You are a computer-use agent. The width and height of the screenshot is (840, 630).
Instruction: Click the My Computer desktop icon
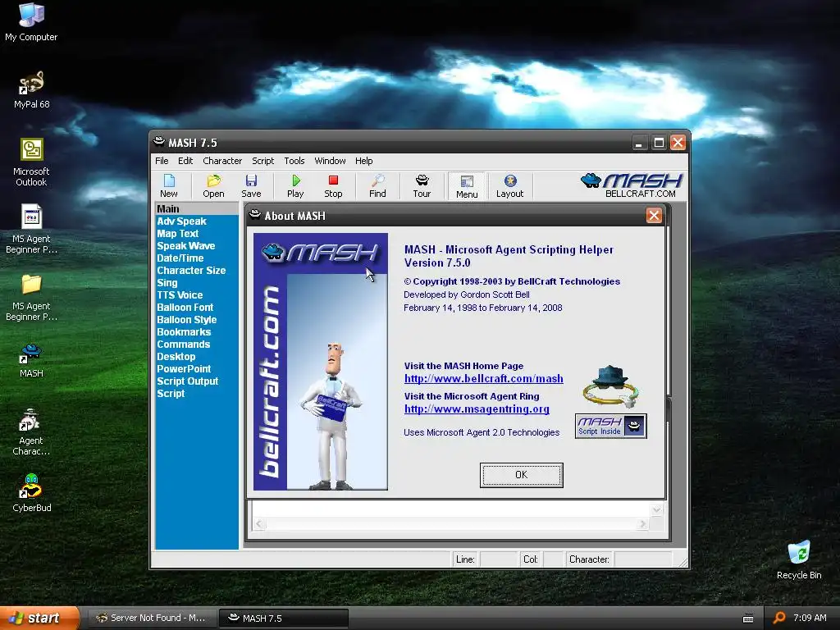point(31,22)
